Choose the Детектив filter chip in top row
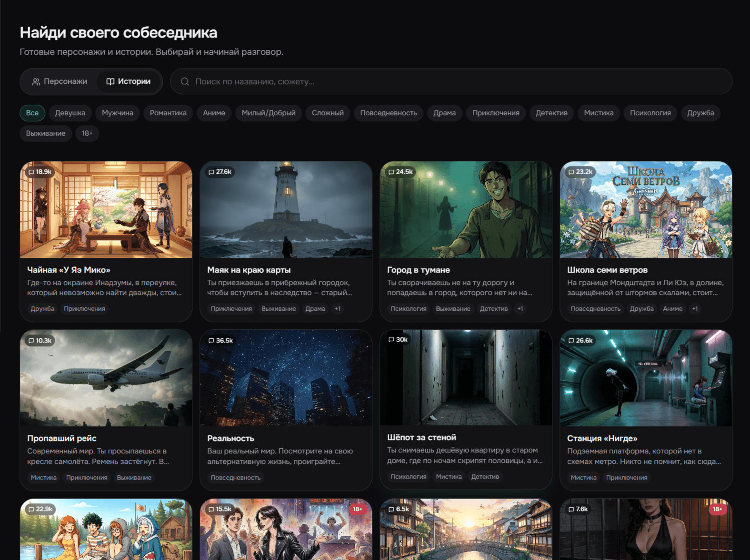This screenshot has width=750, height=560. point(551,113)
